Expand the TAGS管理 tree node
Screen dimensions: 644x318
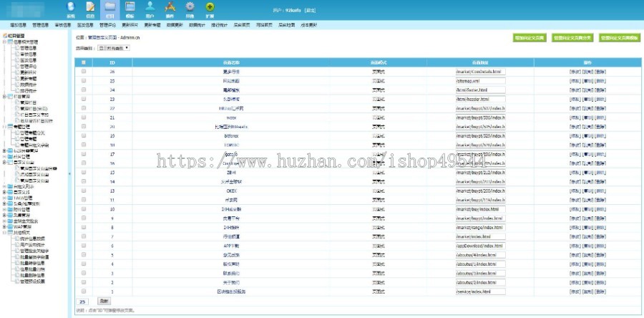4,198
